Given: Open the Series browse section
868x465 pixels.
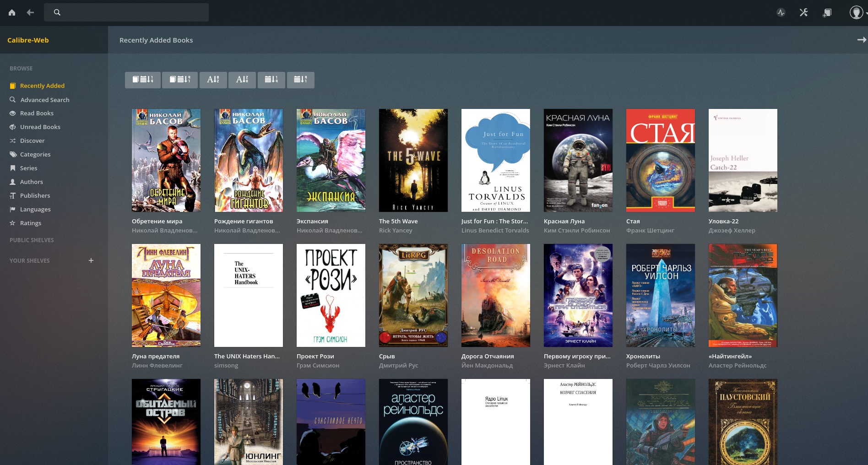Looking at the screenshot, I should 28,168.
